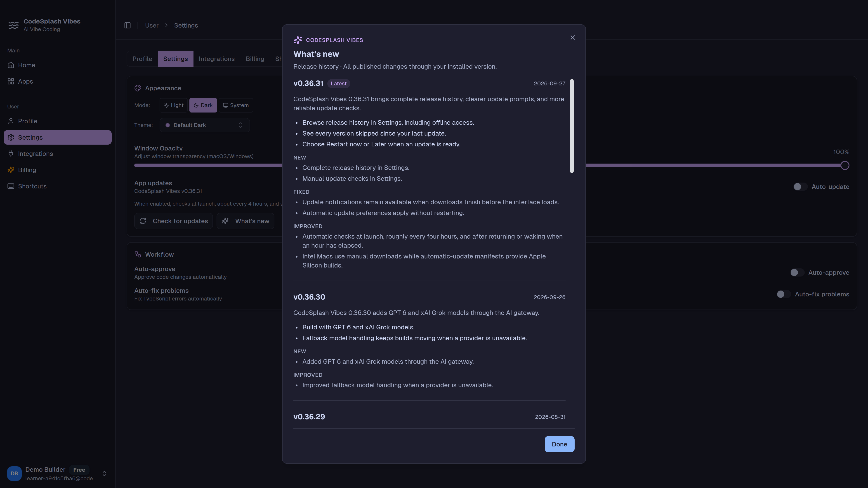Click the "What's new" dialog title
868x488 pixels.
(x=316, y=54)
